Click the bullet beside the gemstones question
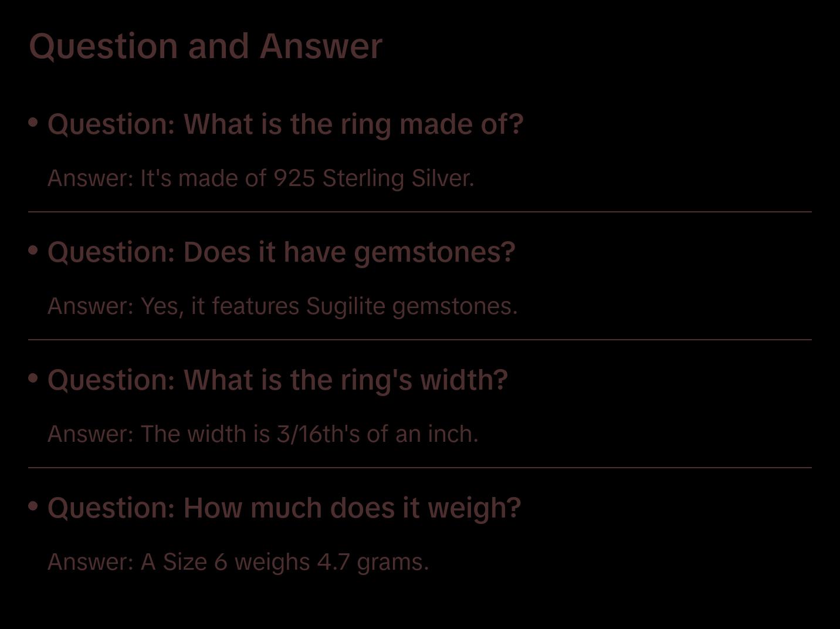The image size is (840, 629). pyautogui.click(x=33, y=251)
